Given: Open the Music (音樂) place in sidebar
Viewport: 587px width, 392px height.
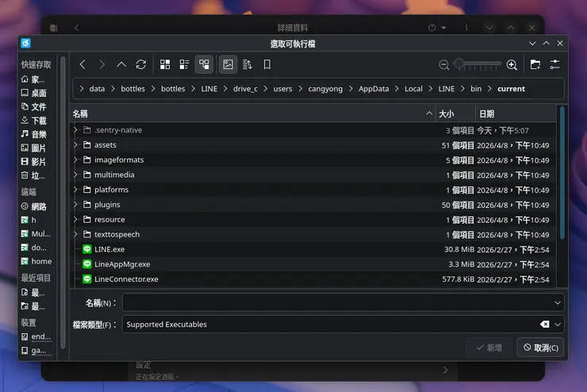Looking at the screenshot, I should pos(33,134).
